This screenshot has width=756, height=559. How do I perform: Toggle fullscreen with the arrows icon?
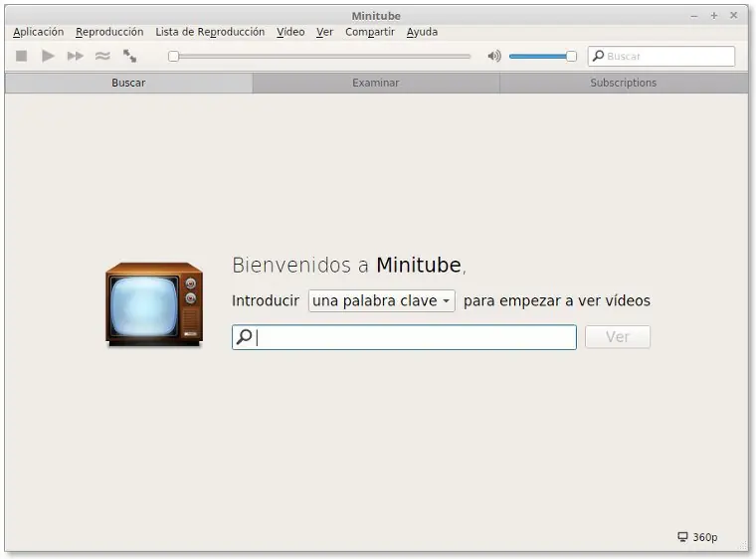pyautogui.click(x=129, y=56)
